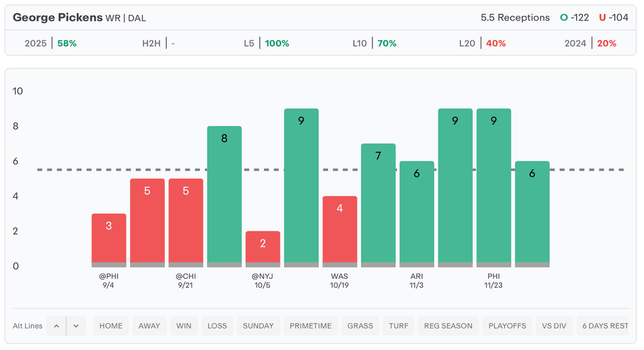This screenshot has width=644, height=350.
Task: Apply the REG SEASON filter
Action: [448, 326]
